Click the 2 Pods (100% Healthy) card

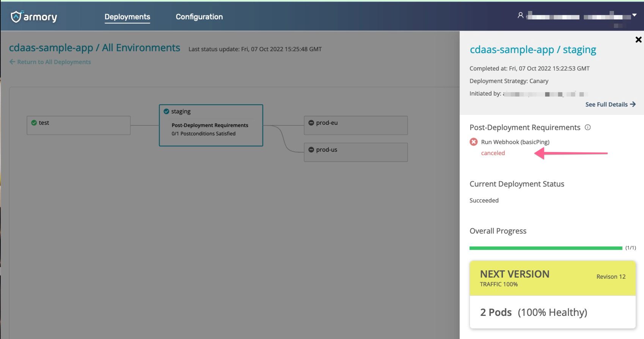553,312
